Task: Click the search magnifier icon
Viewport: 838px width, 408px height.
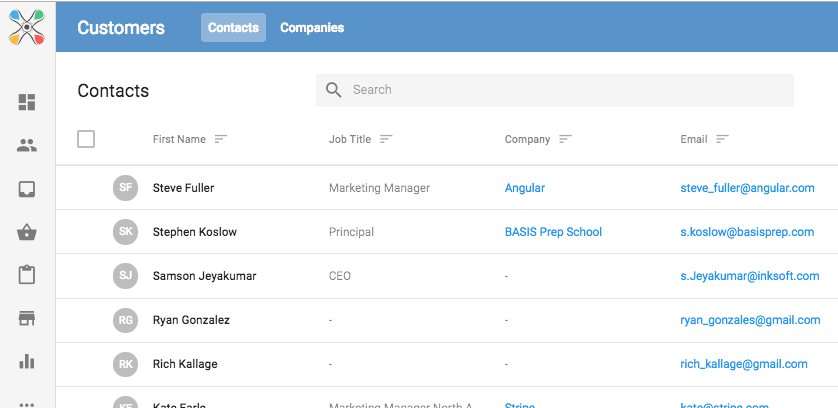Action: [x=333, y=90]
